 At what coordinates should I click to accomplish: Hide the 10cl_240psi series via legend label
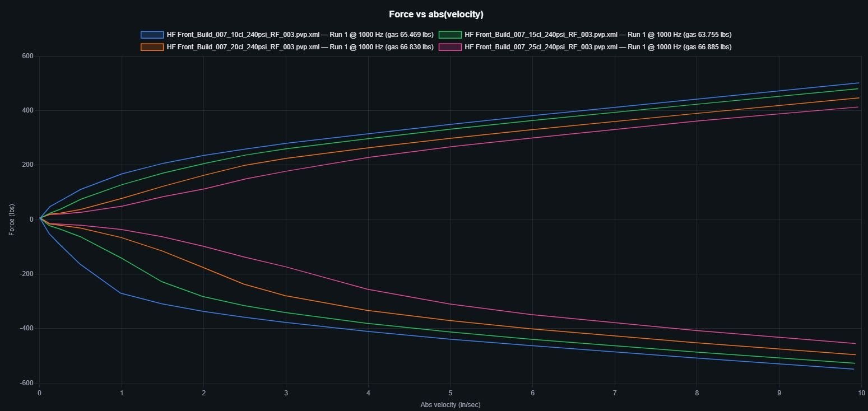click(300, 35)
